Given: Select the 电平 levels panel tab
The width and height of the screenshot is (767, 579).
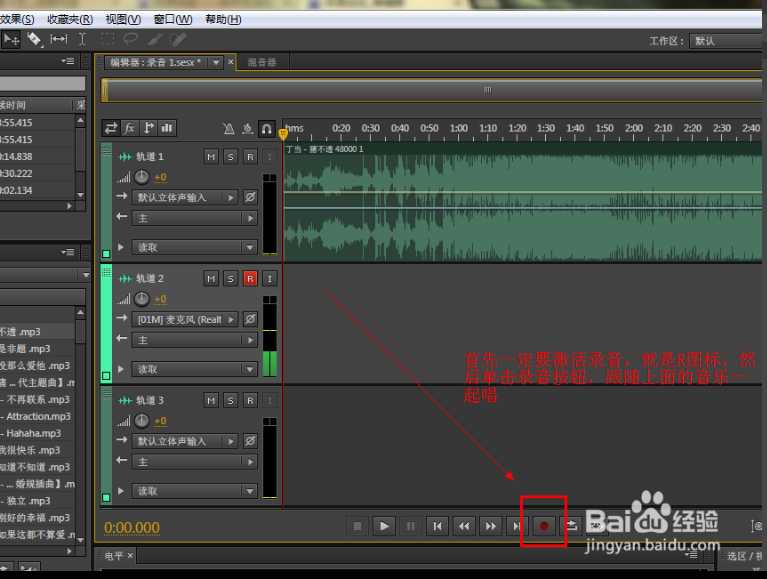Looking at the screenshot, I should click(114, 556).
